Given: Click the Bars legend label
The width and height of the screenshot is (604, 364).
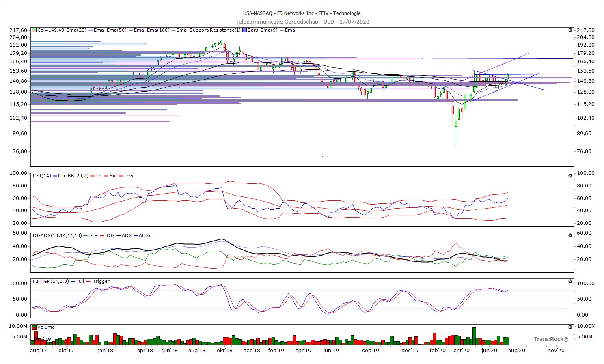Looking at the screenshot, I should click(252, 30).
